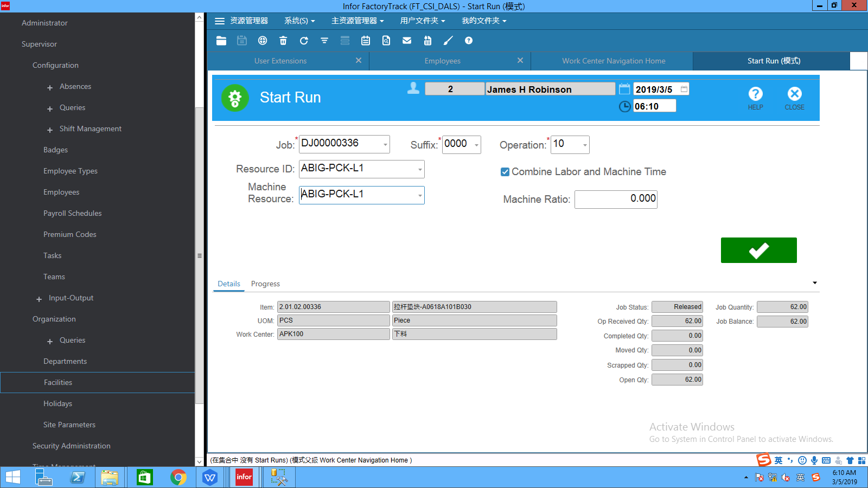Expand the Input-Output tree node
868x488 pixels.
coord(39,299)
